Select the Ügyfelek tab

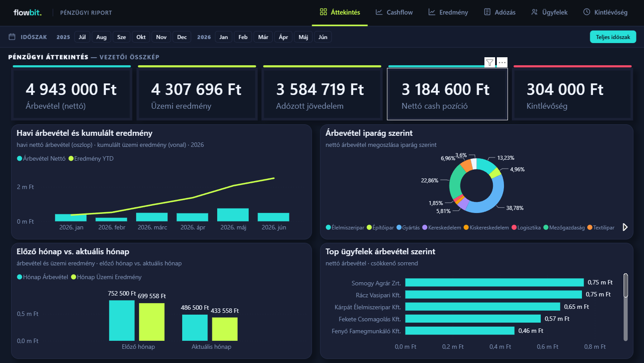point(549,12)
